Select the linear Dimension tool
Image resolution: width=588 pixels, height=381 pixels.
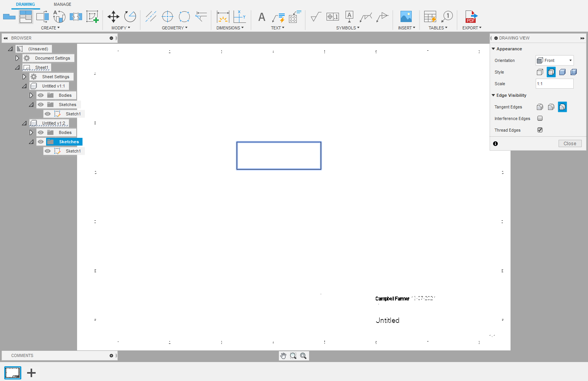pyautogui.click(x=223, y=17)
